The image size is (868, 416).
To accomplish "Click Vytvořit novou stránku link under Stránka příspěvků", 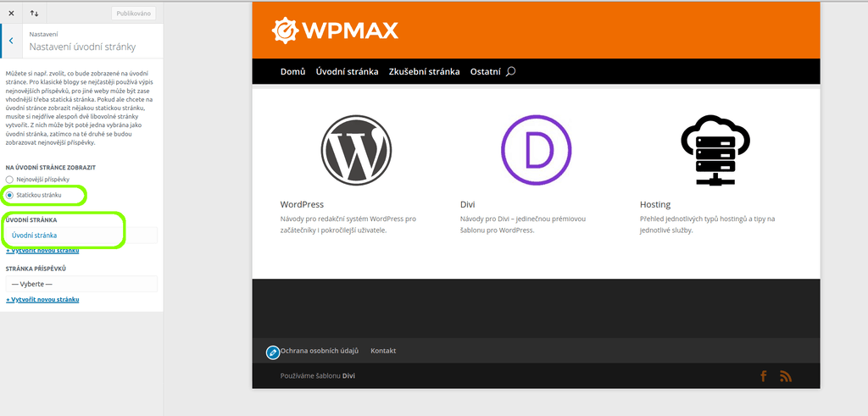I will (x=42, y=299).
